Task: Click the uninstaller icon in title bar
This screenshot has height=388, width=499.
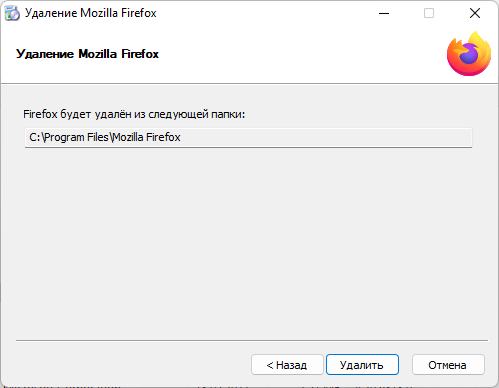Action: 12,13
